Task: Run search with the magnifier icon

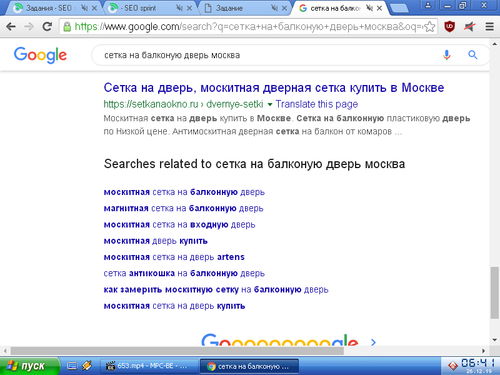Action: pyautogui.click(x=473, y=55)
